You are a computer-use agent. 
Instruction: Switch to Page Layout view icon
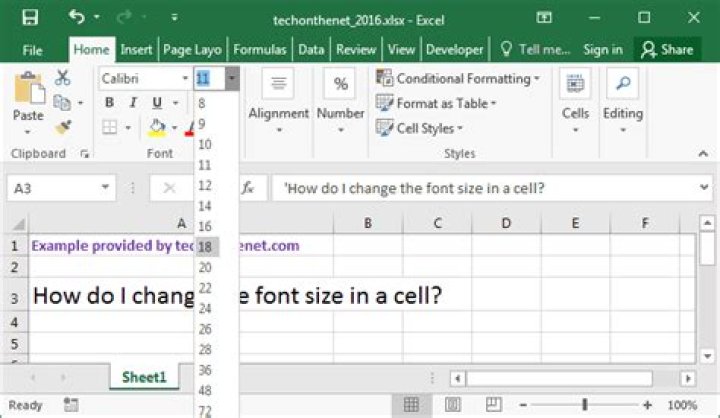pos(452,405)
